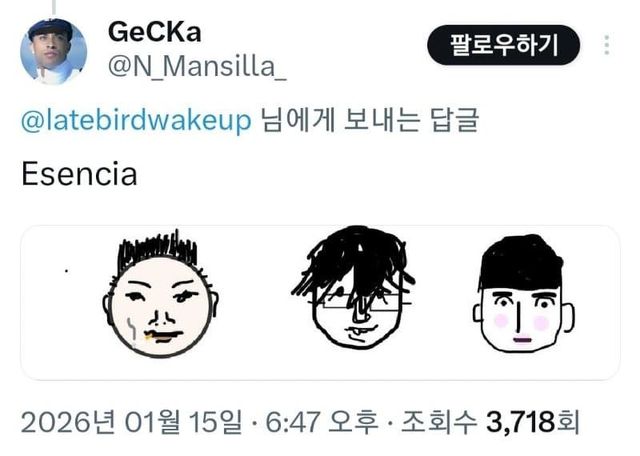Click the small black dot in the image
640x456 pixels.
tap(67, 270)
